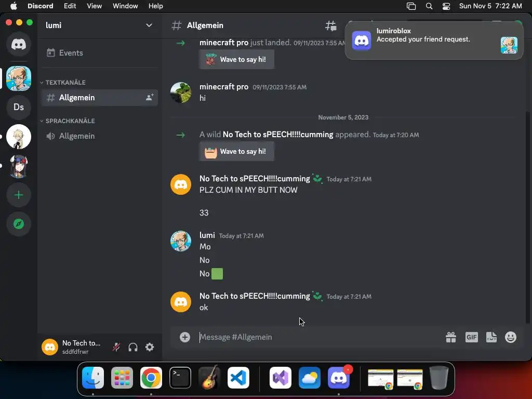The height and width of the screenshot is (399, 532).
Task: Click minecraft pro username above hi message
Action: tap(224, 87)
